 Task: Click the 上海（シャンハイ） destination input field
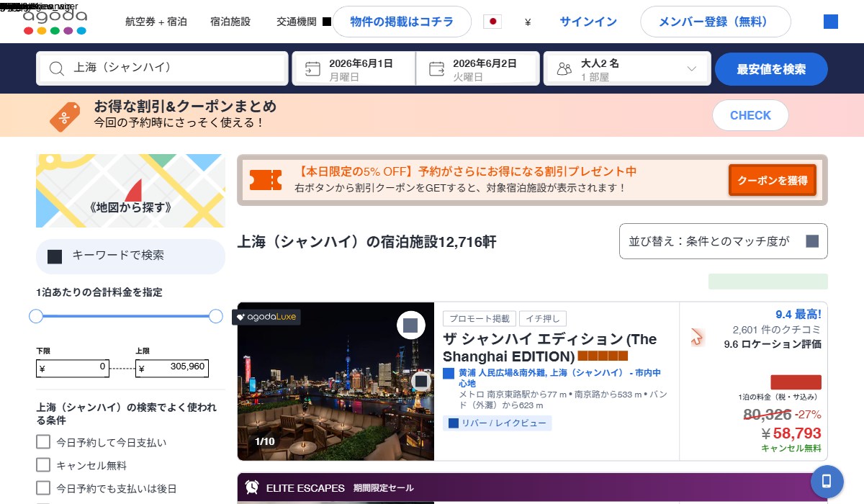coord(162,68)
